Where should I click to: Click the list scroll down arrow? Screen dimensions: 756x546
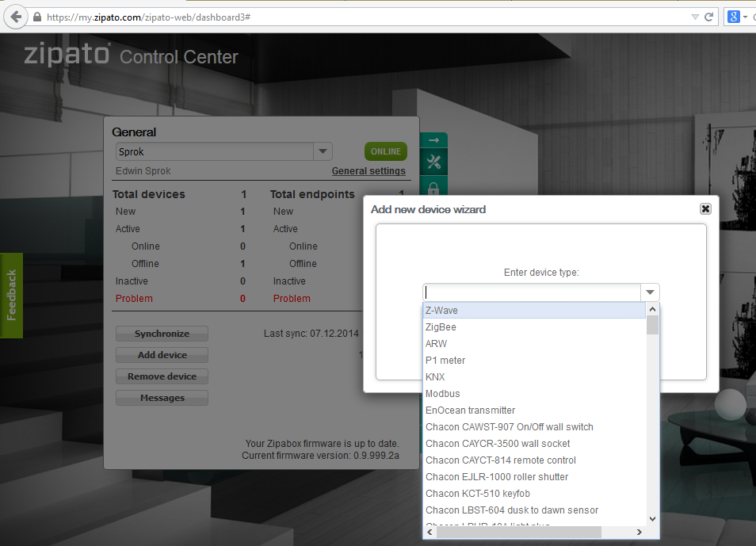coord(652,519)
